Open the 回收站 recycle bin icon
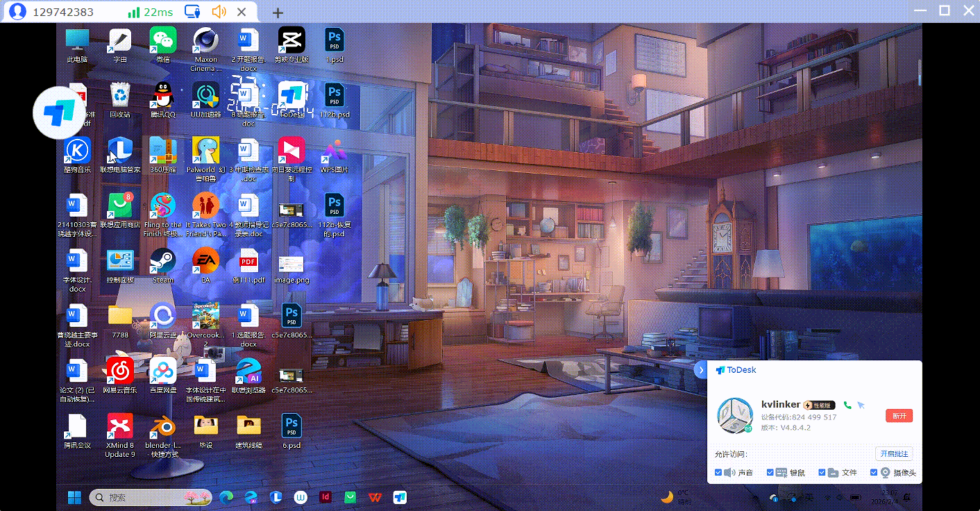The width and height of the screenshot is (980, 511). point(120,99)
